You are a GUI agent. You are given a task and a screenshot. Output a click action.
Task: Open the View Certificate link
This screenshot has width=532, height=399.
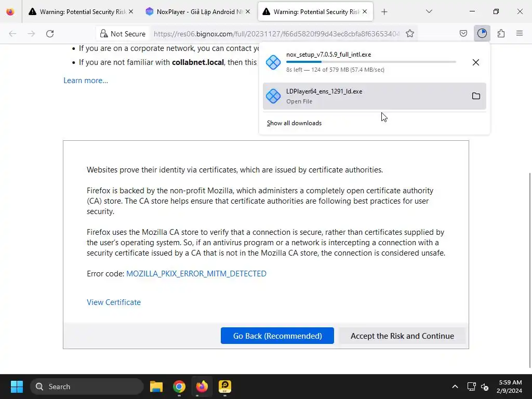114,302
